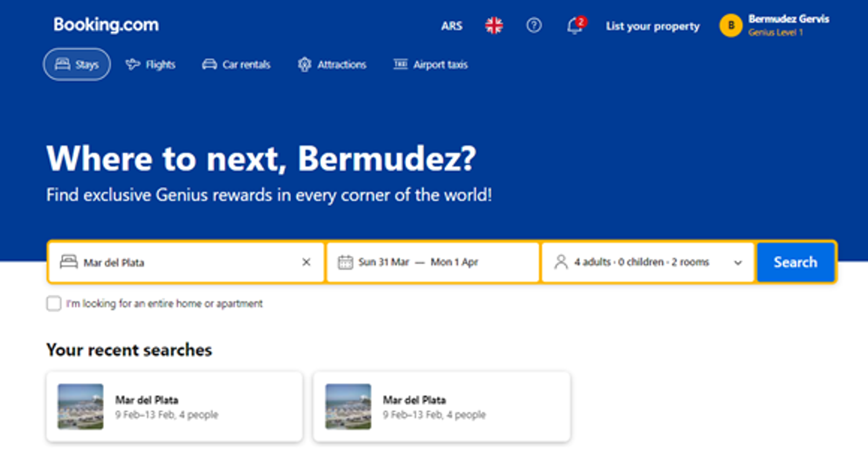Switch to the Flights tab
868x463 pixels.
(x=150, y=64)
